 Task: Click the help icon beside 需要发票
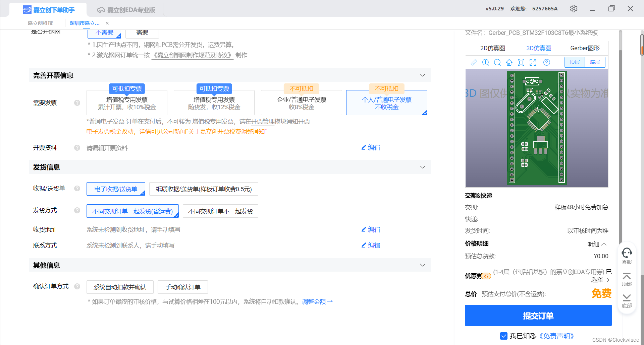[77, 103]
